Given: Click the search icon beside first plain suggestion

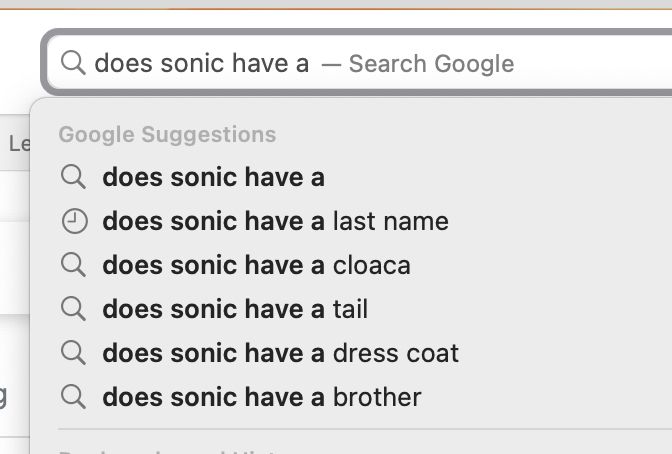Looking at the screenshot, I should coord(74,178).
